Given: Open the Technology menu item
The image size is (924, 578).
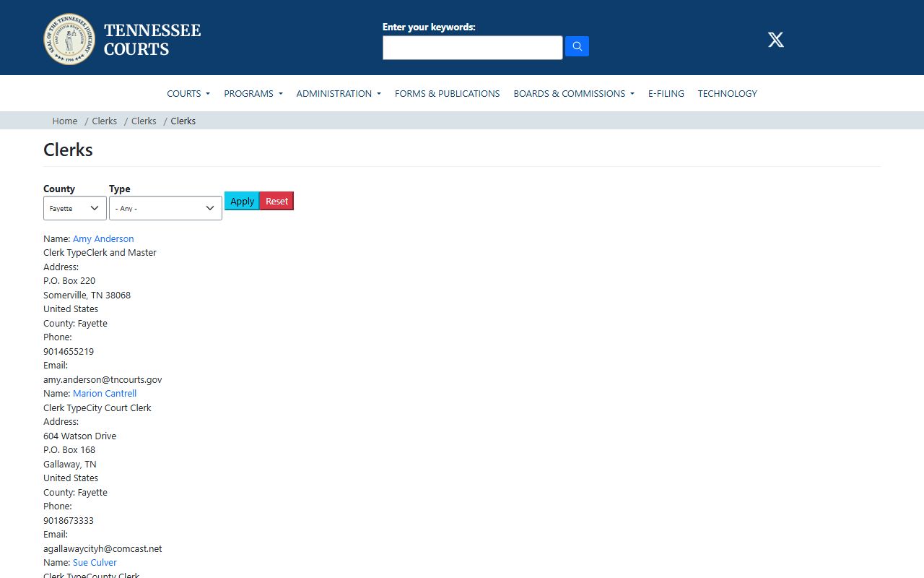Looking at the screenshot, I should click(728, 93).
